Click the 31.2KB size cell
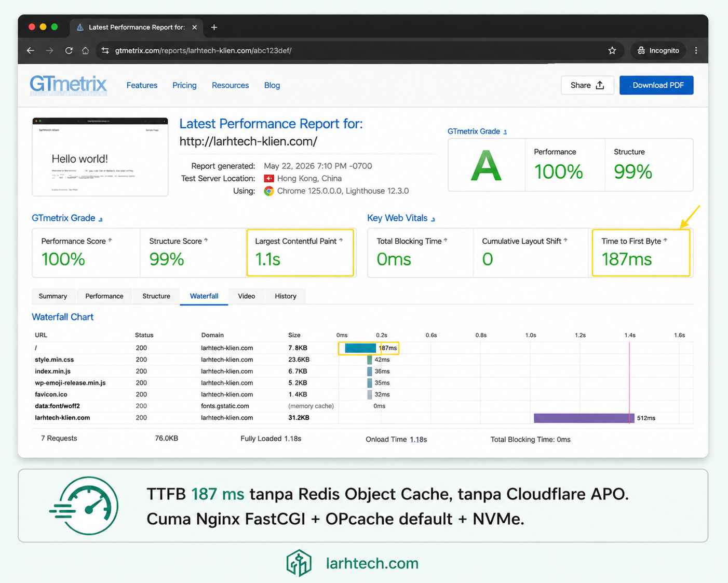Viewport: 728px width, 583px height. pyautogui.click(x=299, y=418)
